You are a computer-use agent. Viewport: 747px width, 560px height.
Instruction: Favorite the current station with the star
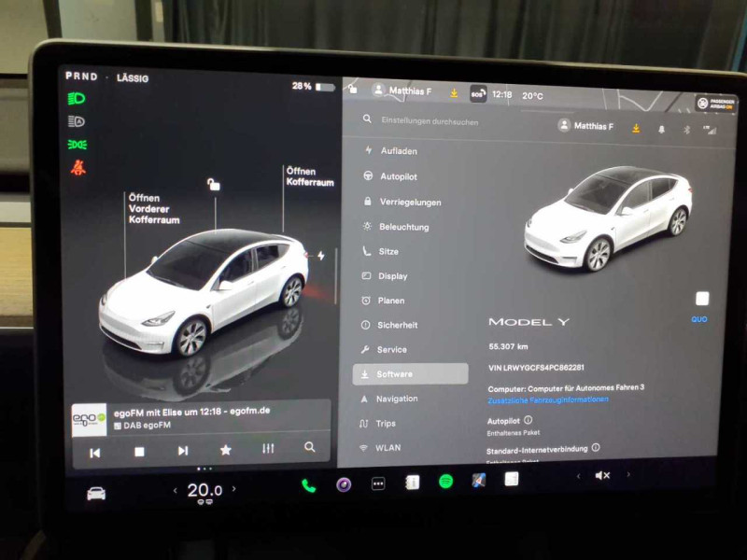(x=225, y=450)
